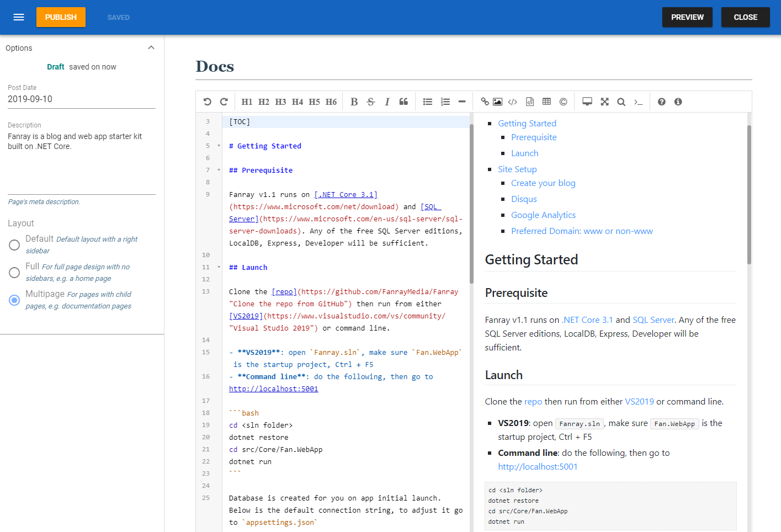The image size is (781, 532).
Task: Apply italic formatting
Action: pos(387,102)
